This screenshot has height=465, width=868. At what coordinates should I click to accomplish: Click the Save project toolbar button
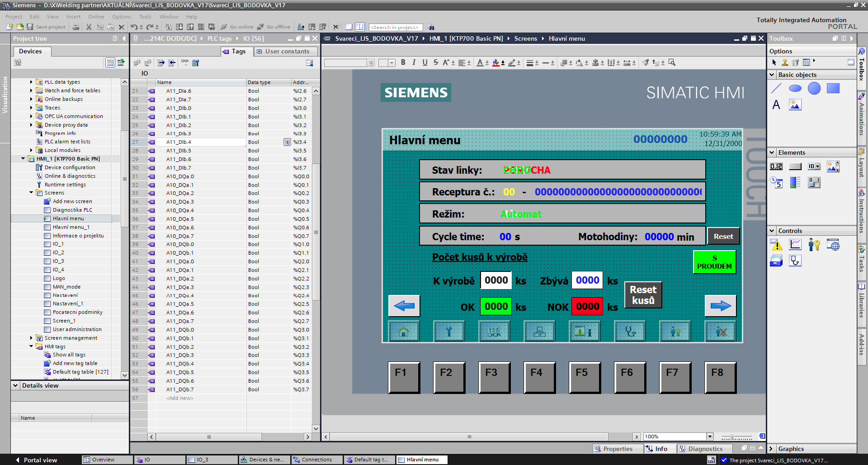coord(46,27)
